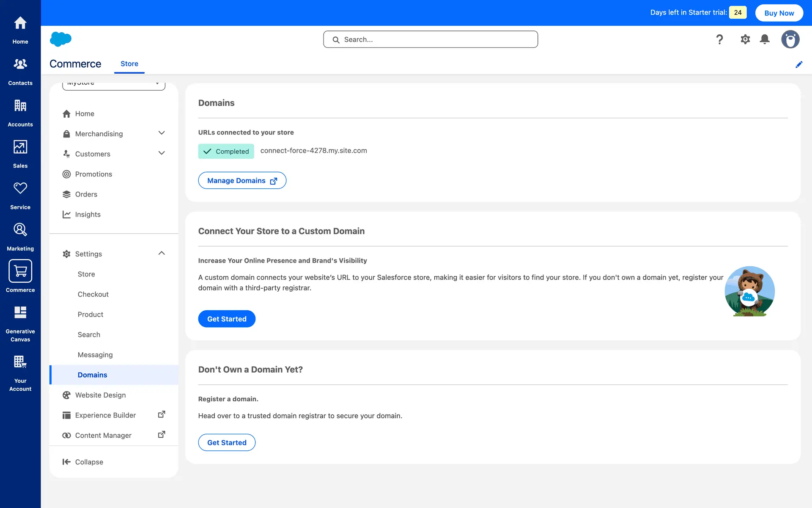Screen dimensions: 812x508
Task: Click the pencil edit icon
Action: pos(798,64)
